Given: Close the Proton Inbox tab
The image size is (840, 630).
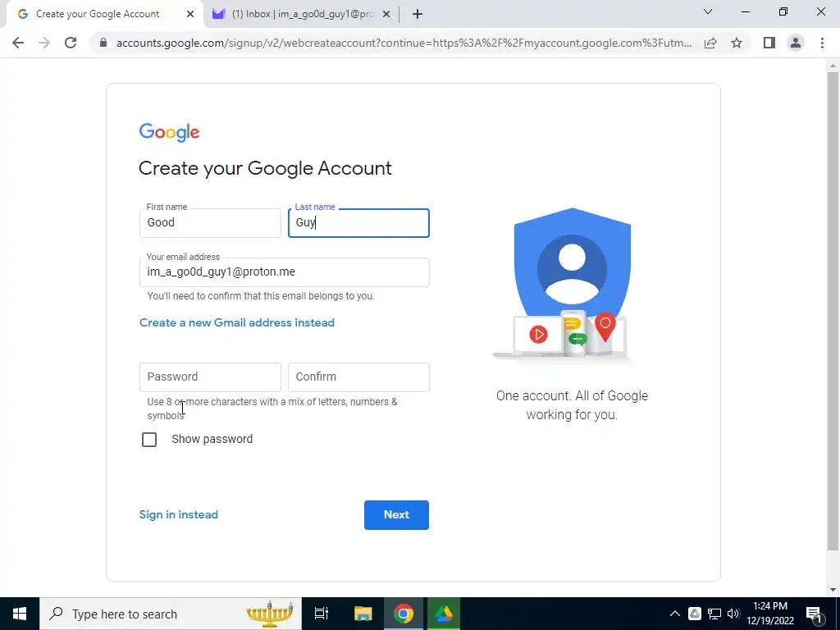Looking at the screenshot, I should (x=386, y=14).
